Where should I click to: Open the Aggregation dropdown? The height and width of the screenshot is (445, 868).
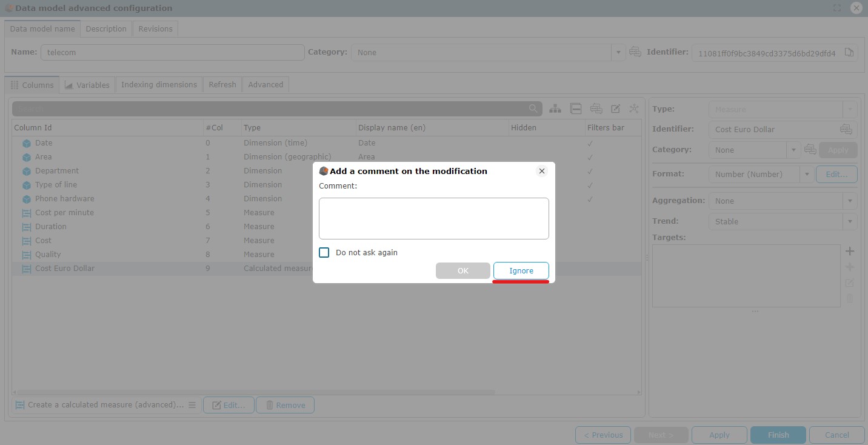coord(783,201)
